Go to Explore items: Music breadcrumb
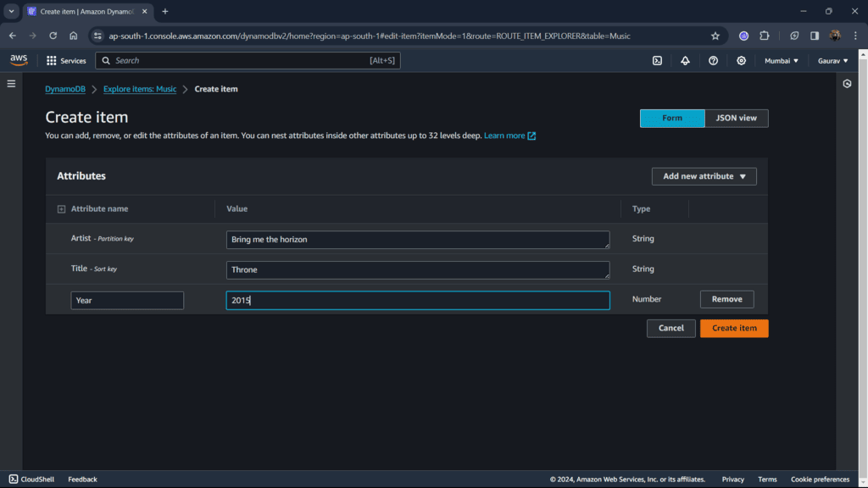868x488 pixels. tap(140, 89)
